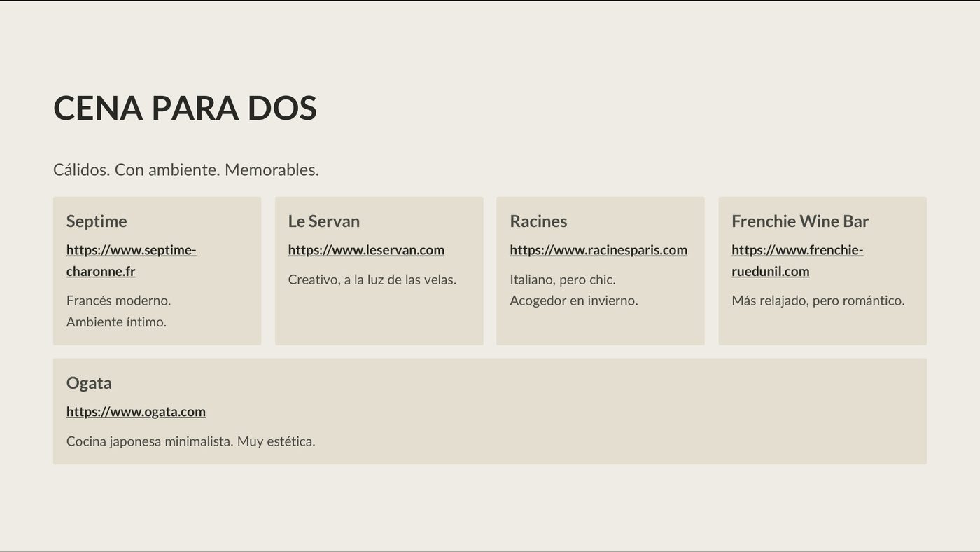The width and height of the screenshot is (980, 552).
Task: Click the "Septime" card heading
Action: [x=97, y=221]
